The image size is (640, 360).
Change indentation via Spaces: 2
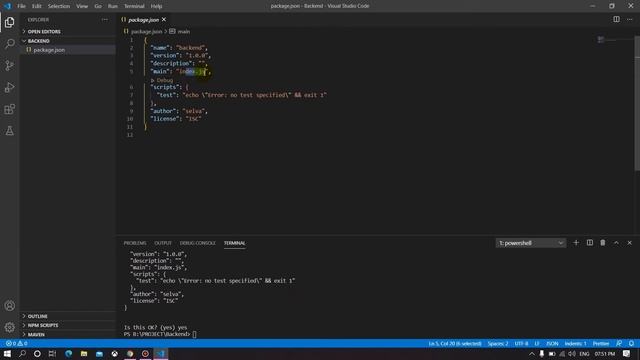pyautogui.click(x=498, y=343)
